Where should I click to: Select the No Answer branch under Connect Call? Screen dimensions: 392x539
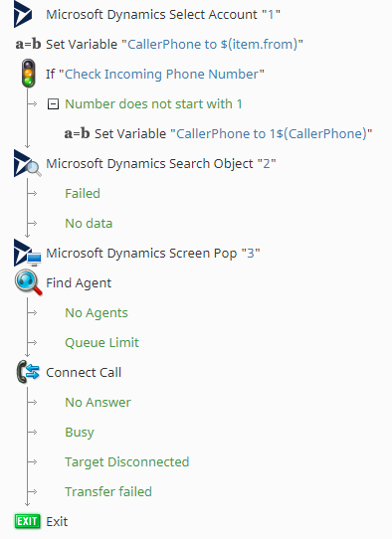pyautogui.click(x=98, y=402)
